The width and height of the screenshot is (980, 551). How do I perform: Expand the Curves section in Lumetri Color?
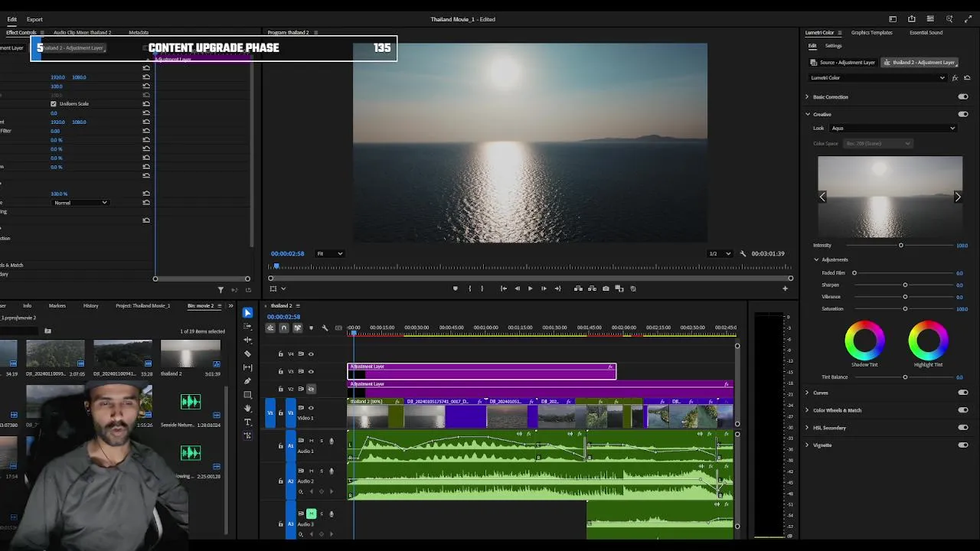807,393
